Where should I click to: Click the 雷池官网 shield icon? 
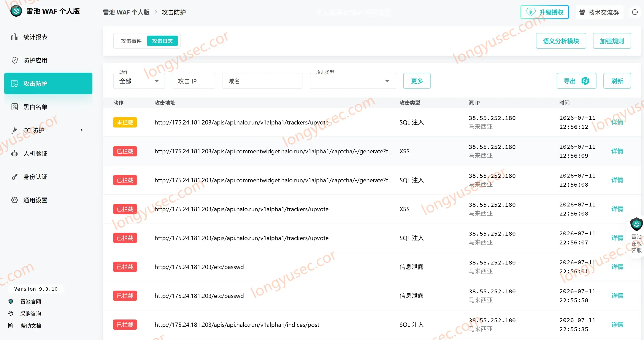point(11,301)
